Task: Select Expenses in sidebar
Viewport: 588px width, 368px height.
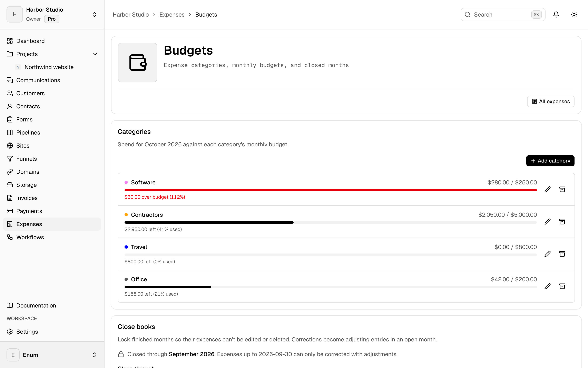Action: 52,224
